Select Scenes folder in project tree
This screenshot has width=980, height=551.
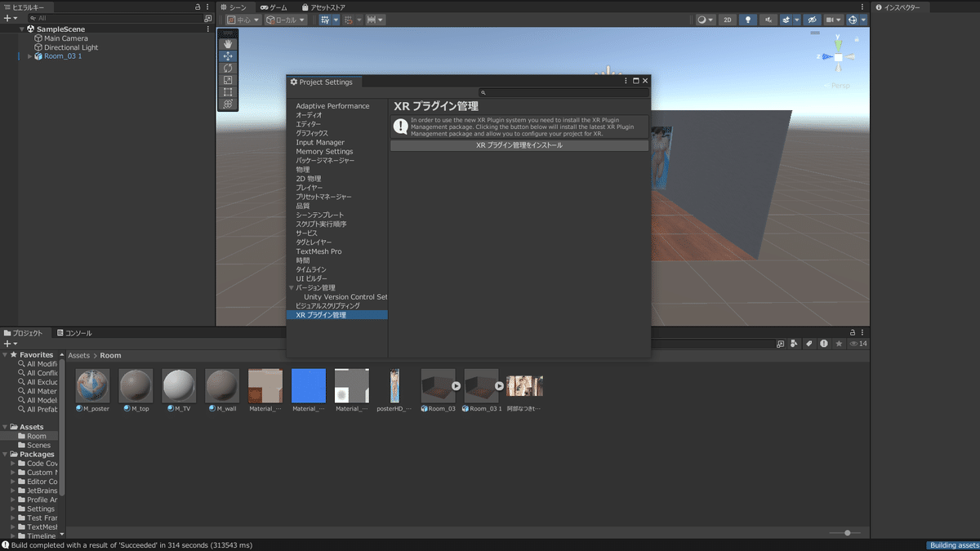click(38, 445)
